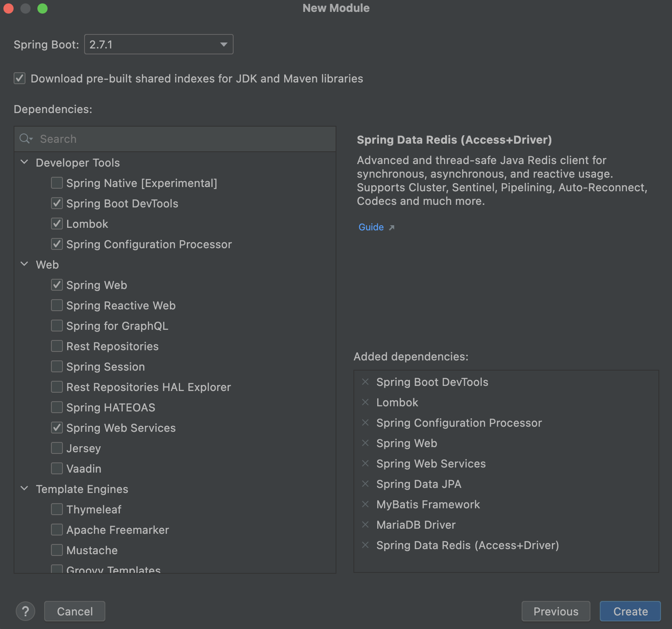Click the macOS green zoom window button
672x629 pixels.
(42, 8)
